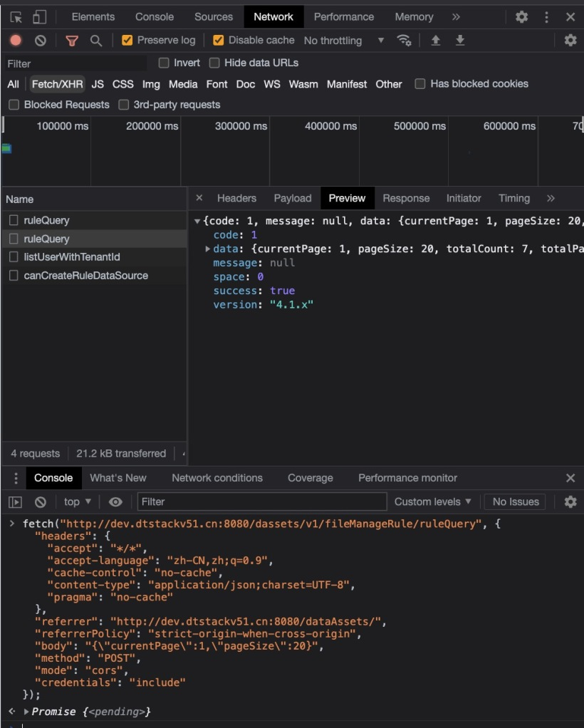Tick checkbox of first ruleQuery request
The image size is (584, 728).
[x=14, y=220]
